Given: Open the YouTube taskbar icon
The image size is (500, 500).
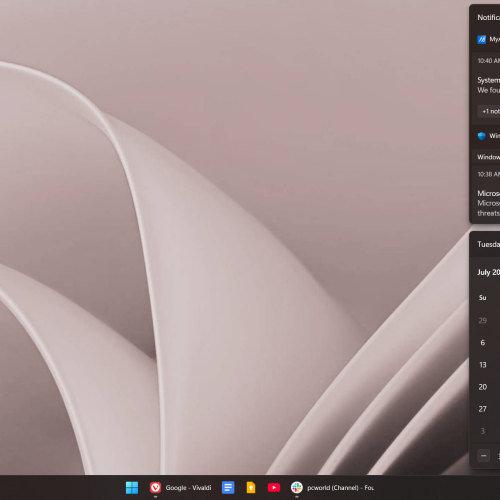Looking at the screenshot, I should 274,488.
